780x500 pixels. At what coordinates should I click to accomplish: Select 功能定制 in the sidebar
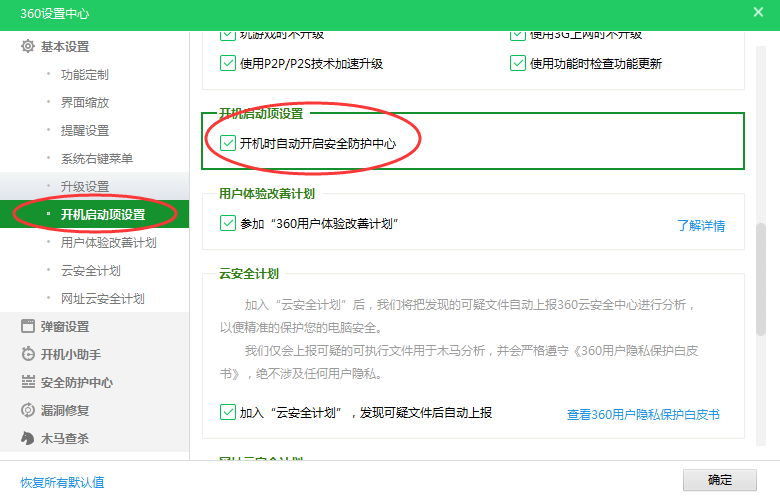coord(85,75)
